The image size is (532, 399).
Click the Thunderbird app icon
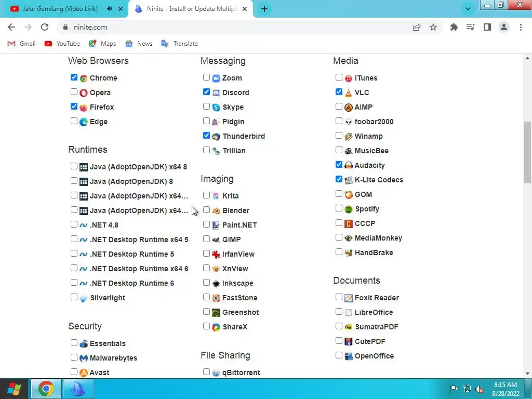click(216, 137)
